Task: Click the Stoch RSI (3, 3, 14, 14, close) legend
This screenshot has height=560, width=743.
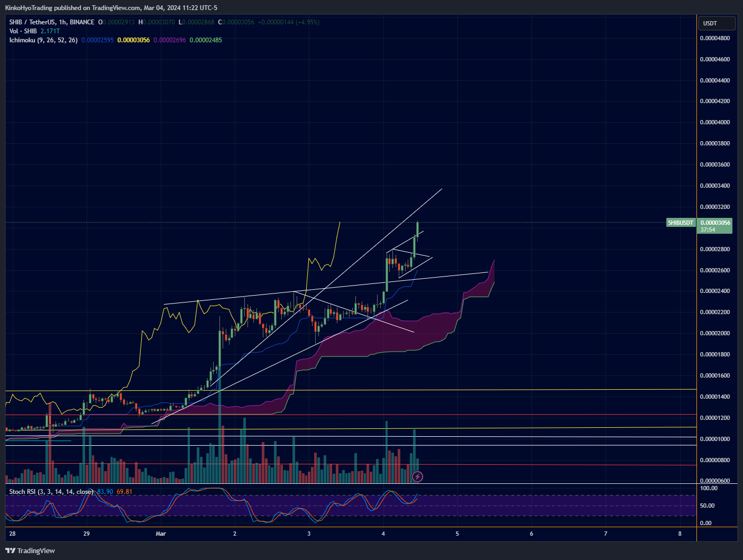Action: [x=51, y=492]
